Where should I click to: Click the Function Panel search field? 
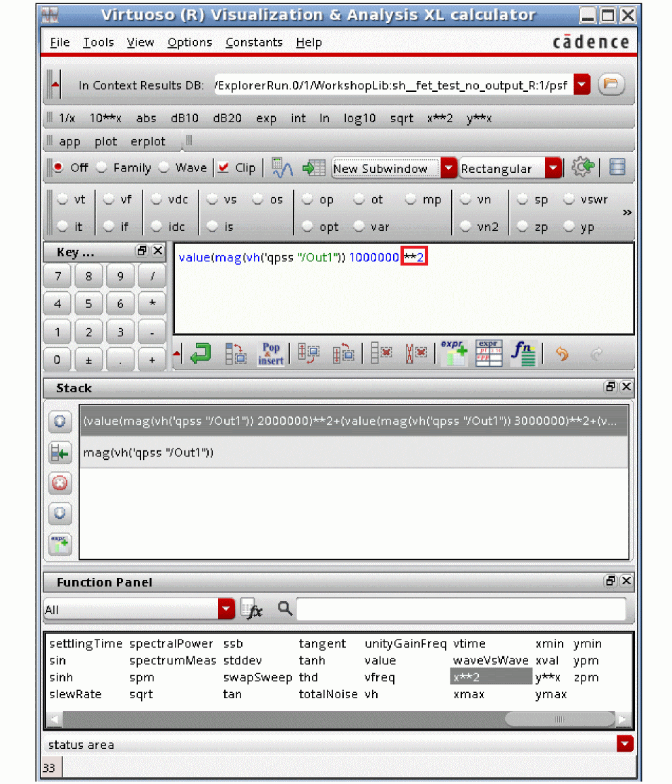coord(461,609)
